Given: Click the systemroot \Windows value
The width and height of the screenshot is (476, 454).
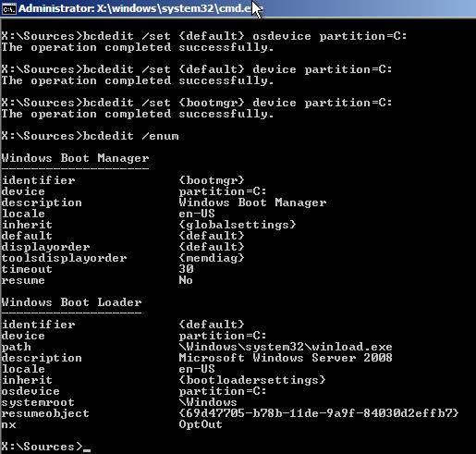Looking at the screenshot, I should pyautogui.click(x=208, y=402).
